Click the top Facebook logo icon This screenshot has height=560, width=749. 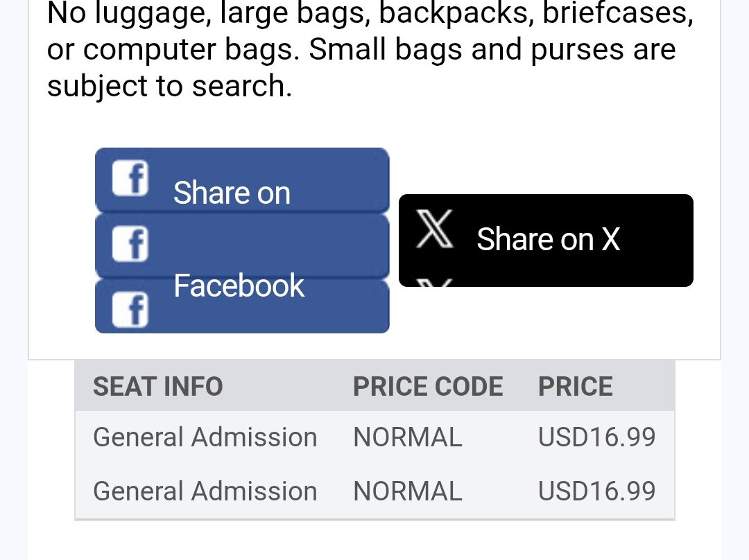click(130, 177)
